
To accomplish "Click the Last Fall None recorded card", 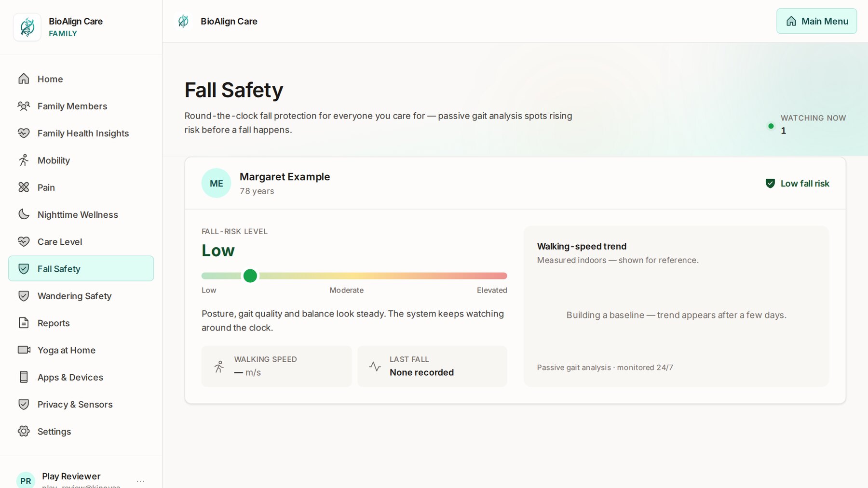I will tap(432, 366).
